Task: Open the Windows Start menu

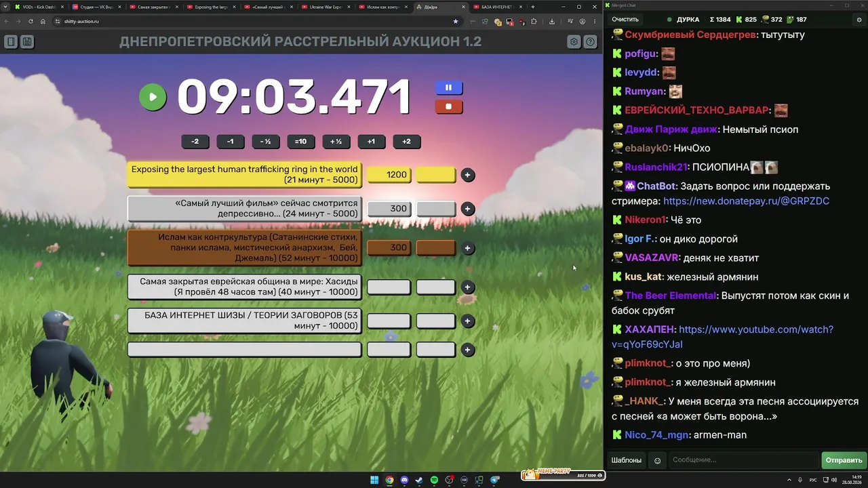Action: pyautogui.click(x=374, y=480)
